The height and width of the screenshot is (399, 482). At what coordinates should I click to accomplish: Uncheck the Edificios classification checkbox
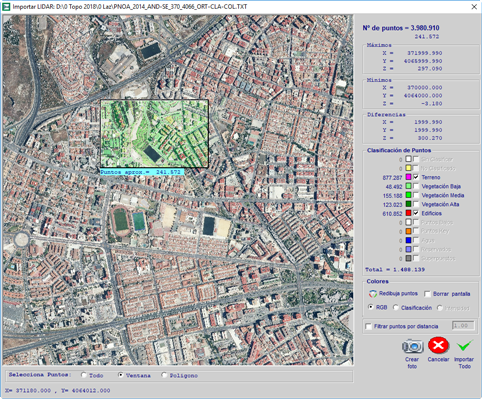(416, 213)
